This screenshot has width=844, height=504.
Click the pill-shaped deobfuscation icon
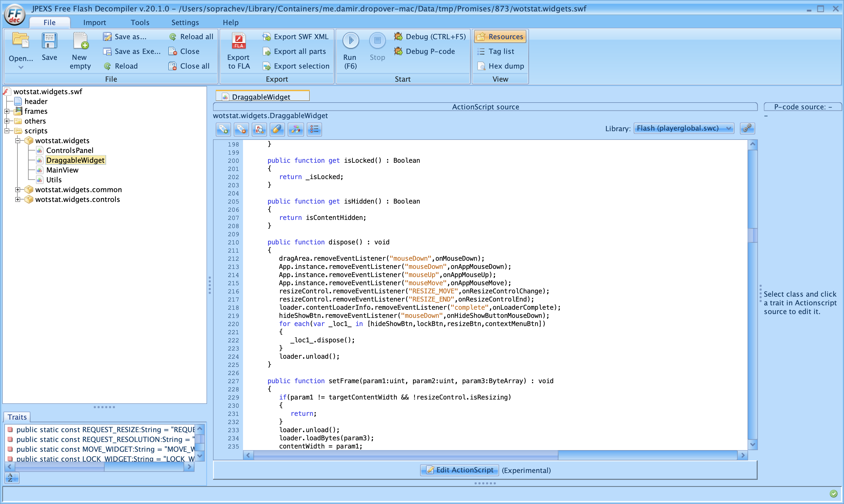pos(277,129)
